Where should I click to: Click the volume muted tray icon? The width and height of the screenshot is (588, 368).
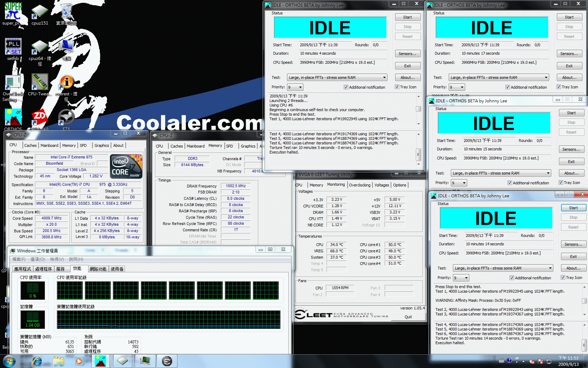click(x=532, y=361)
